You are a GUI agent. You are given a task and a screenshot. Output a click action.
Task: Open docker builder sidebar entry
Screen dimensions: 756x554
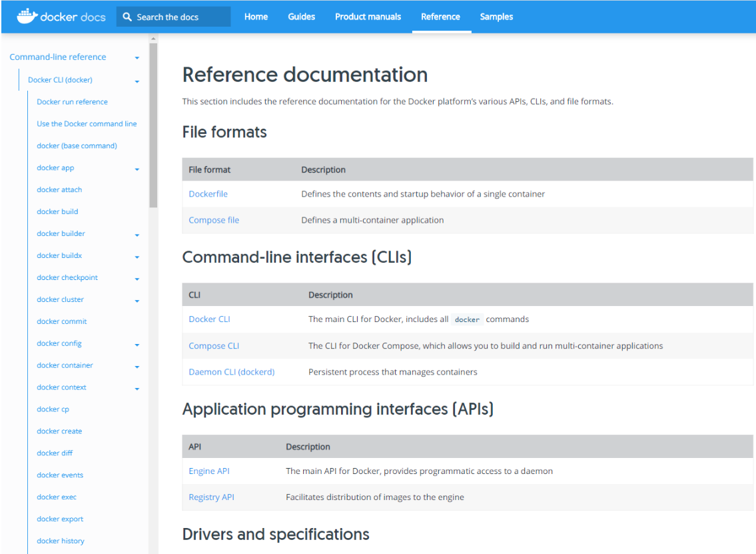(x=61, y=233)
